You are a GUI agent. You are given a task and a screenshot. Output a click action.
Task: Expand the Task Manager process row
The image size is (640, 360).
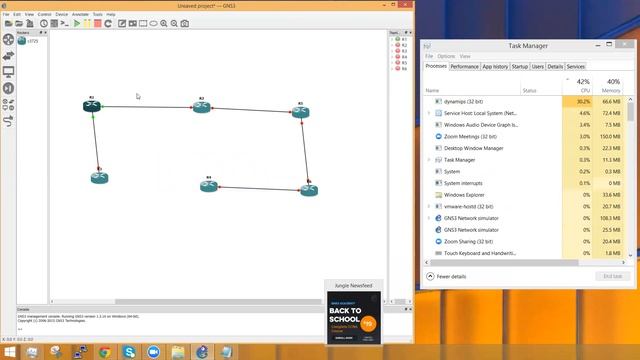point(429,160)
